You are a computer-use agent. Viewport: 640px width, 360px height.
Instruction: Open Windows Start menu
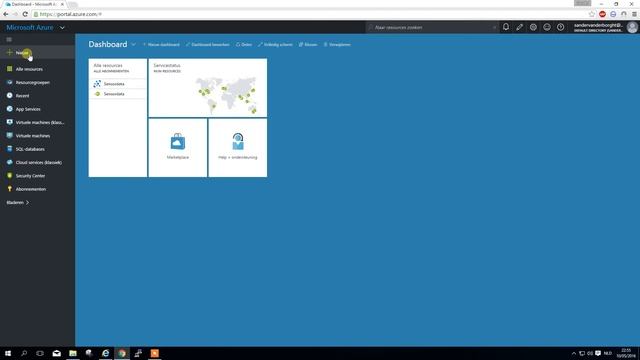click(8, 353)
